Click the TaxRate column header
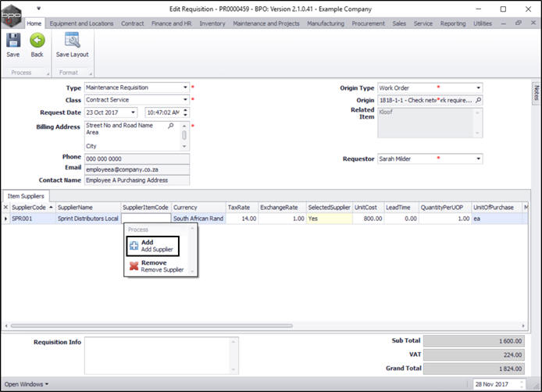This screenshot has height=392, width=542. (x=242, y=208)
